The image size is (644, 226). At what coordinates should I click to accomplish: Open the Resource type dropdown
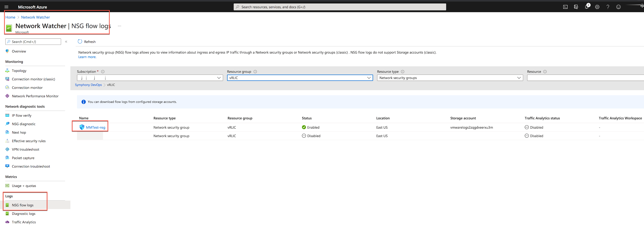click(x=450, y=78)
